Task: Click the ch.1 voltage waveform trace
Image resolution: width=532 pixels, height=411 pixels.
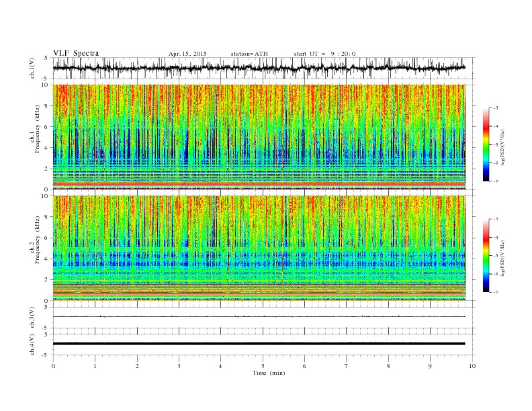Action: (259, 68)
